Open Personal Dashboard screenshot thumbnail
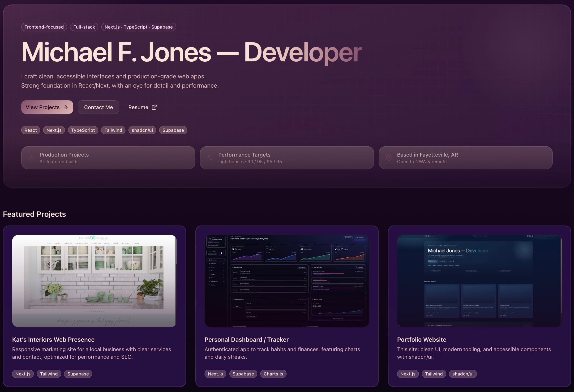The image size is (574, 392). pos(287,281)
